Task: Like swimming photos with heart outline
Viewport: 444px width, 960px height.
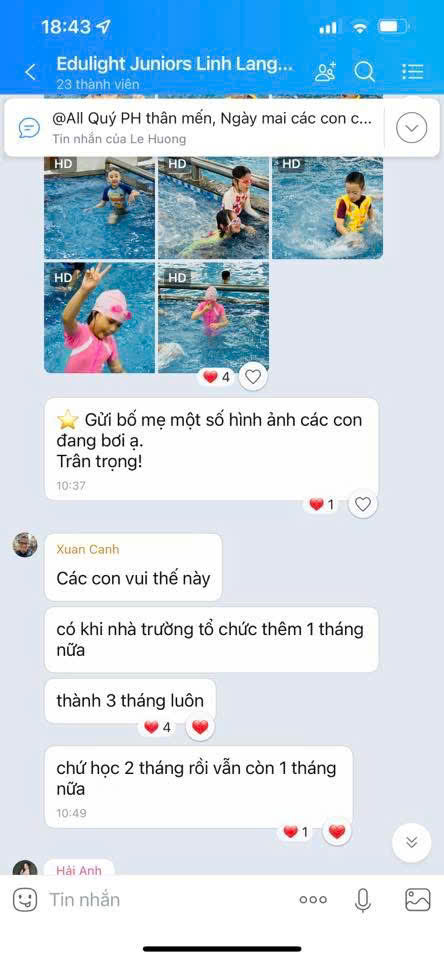Action: [253, 377]
